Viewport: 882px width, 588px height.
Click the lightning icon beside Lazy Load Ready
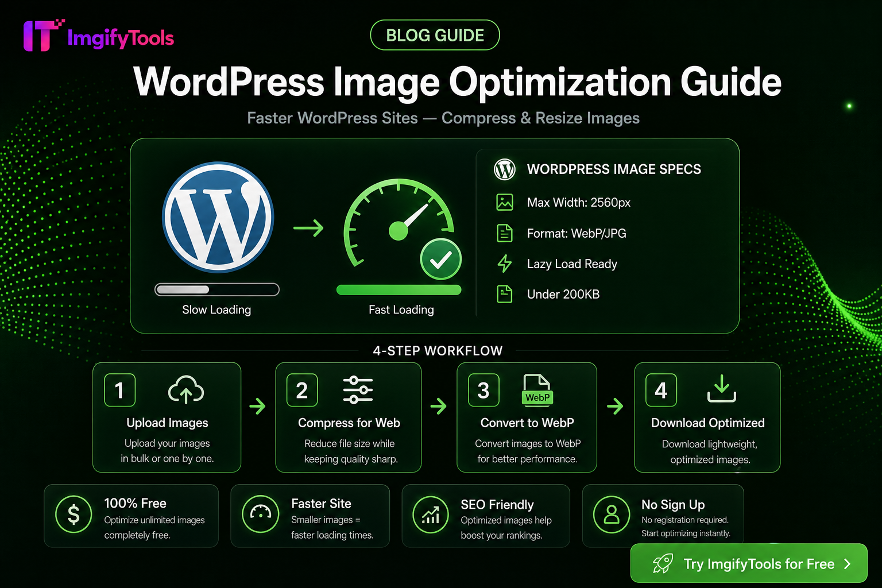coord(505,264)
